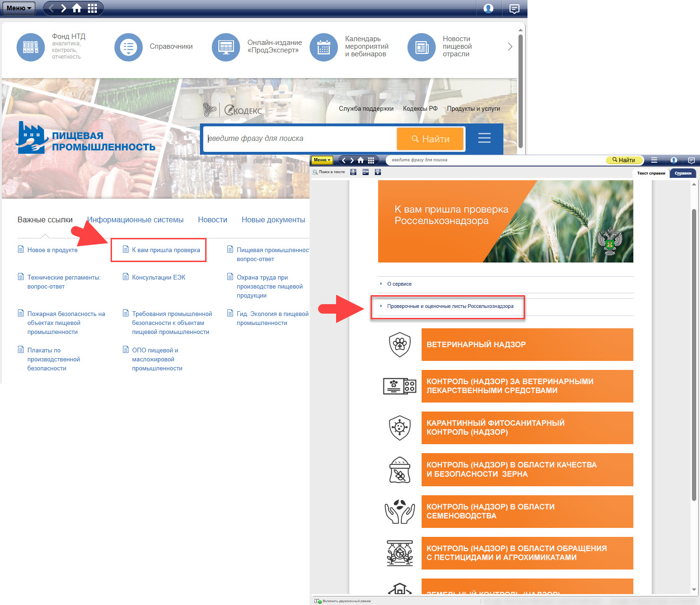Image resolution: width=700 pixels, height=605 pixels.
Task: Open ОПО пищевой и масложировой промышленности link
Action: (157, 359)
